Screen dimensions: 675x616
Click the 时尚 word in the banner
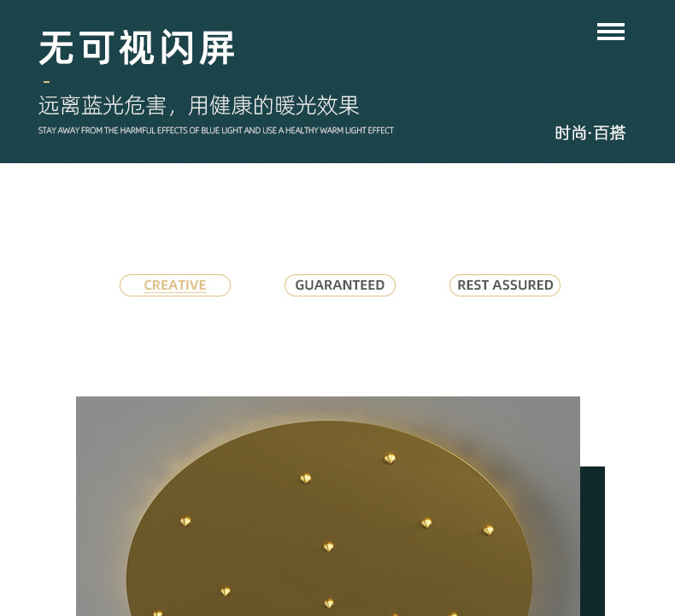[x=571, y=133]
